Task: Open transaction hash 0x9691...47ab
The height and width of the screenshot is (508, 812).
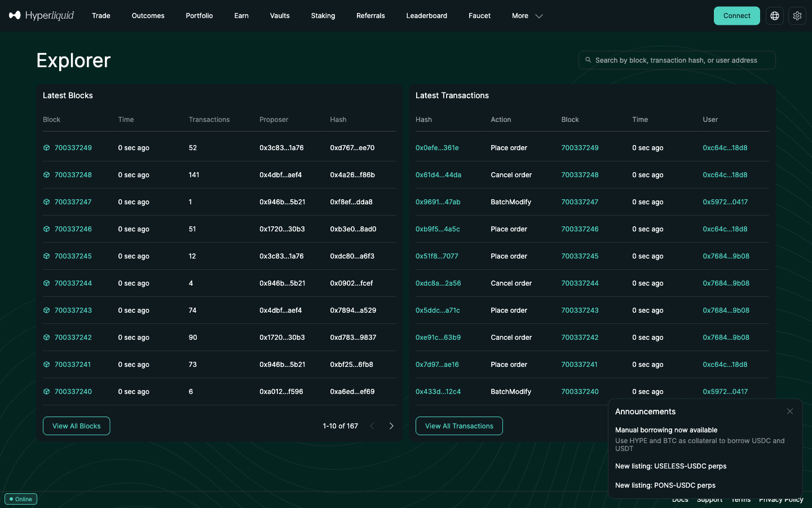Action: [438, 202]
